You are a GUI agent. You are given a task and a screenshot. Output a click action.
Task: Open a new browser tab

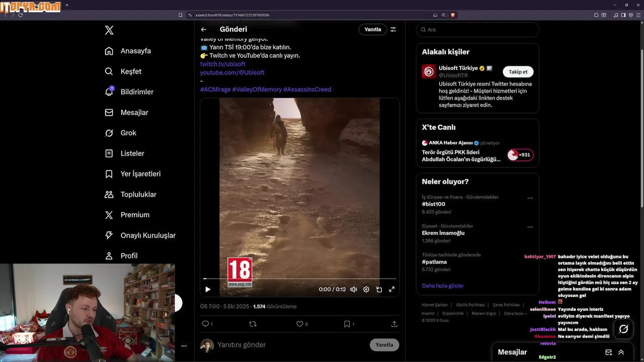click(67, 5)
